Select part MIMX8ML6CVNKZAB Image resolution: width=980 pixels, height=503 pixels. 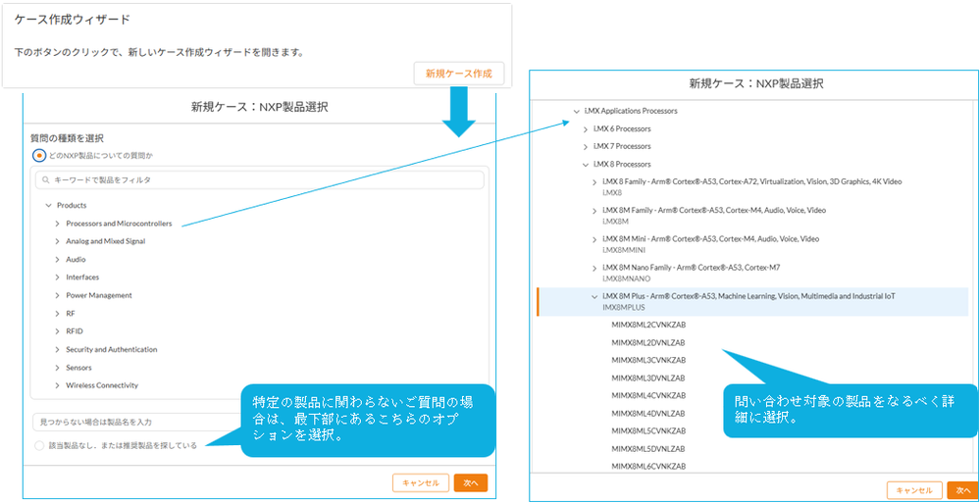648,466
